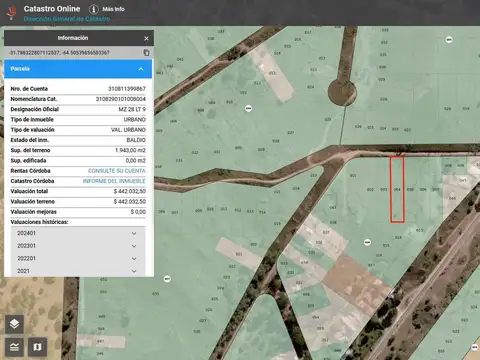Click the block marker at top right
The width and height of the screenshot is (480, 360).
click(x=449, y=40)
